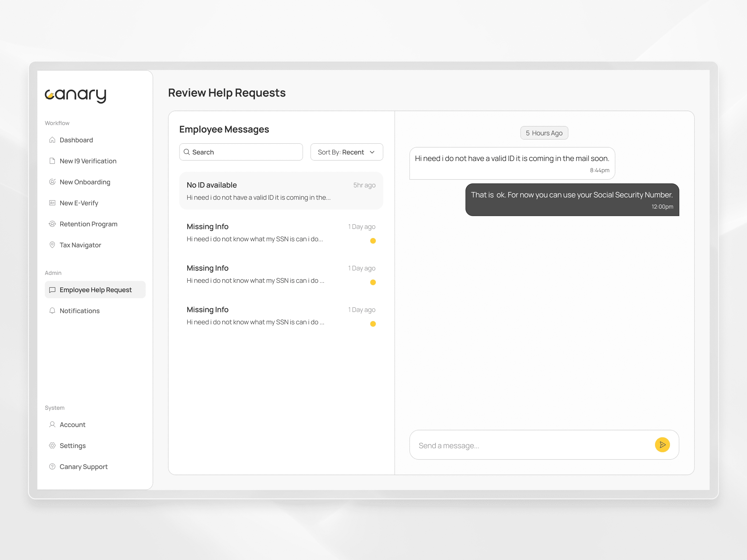Click the chevron on the Sort By dropdown

coord(372,152)
